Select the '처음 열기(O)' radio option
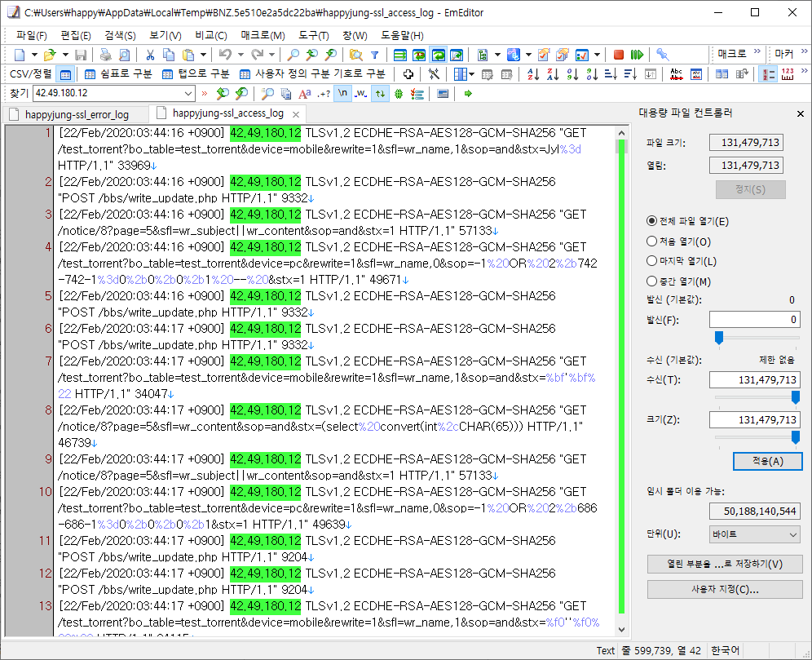The width and height of the screenshot is (812, 660). 651,241
